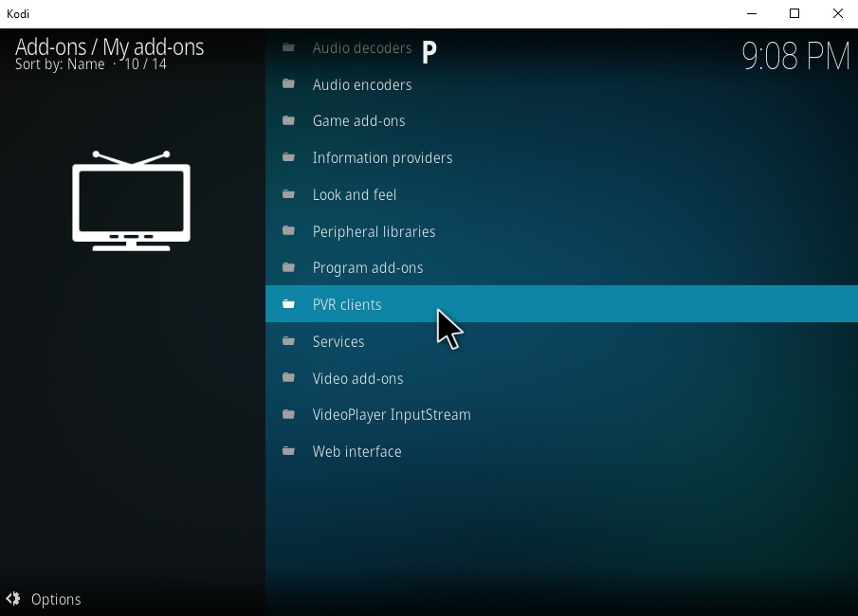Click the folder icon next to Audio encoders
858x616 pixels.
(x=288, y=84)
